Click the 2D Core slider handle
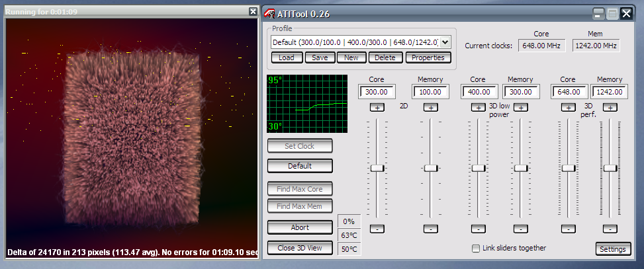This screenshot has height=269, width=644. pyautogui.click(x=377, y=168)
